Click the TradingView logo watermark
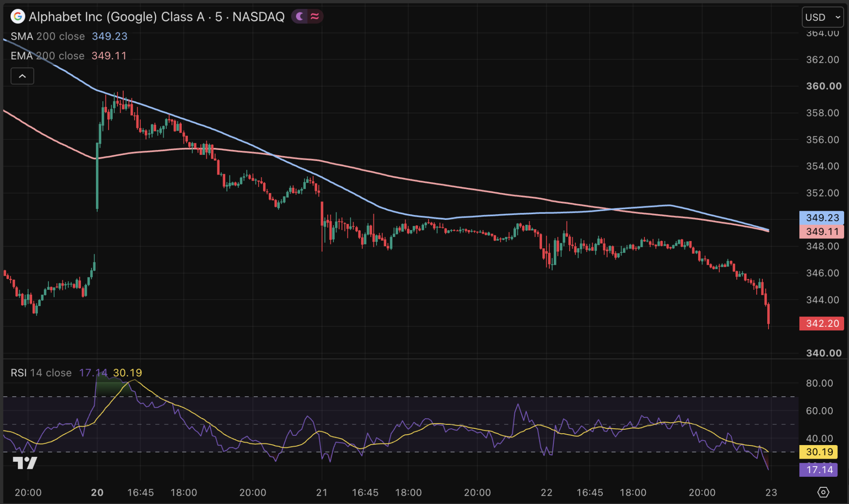849x504 pixels. 25,463
